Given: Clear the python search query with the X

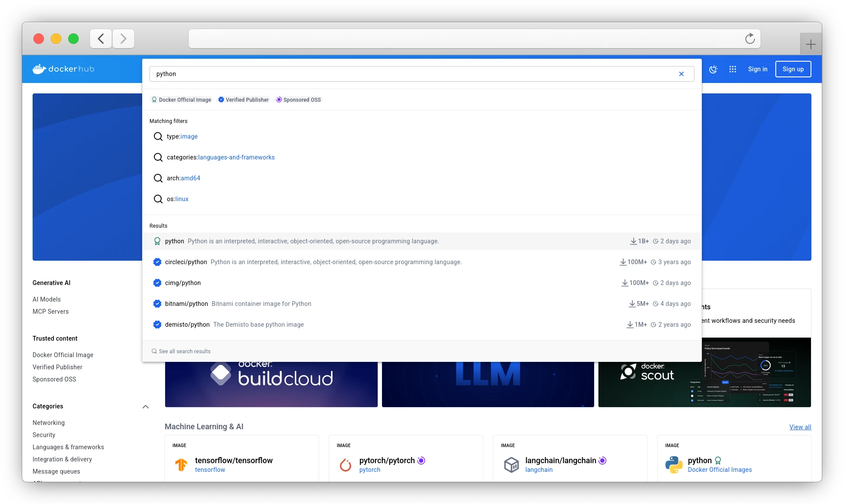Looking at the screenshot, I should pos(681,74).
